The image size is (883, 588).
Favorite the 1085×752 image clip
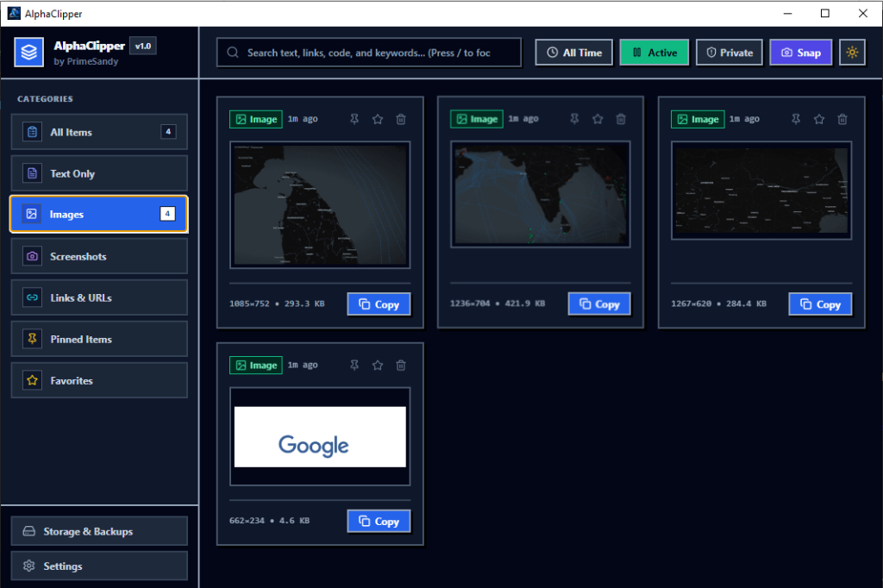(378, 119)
